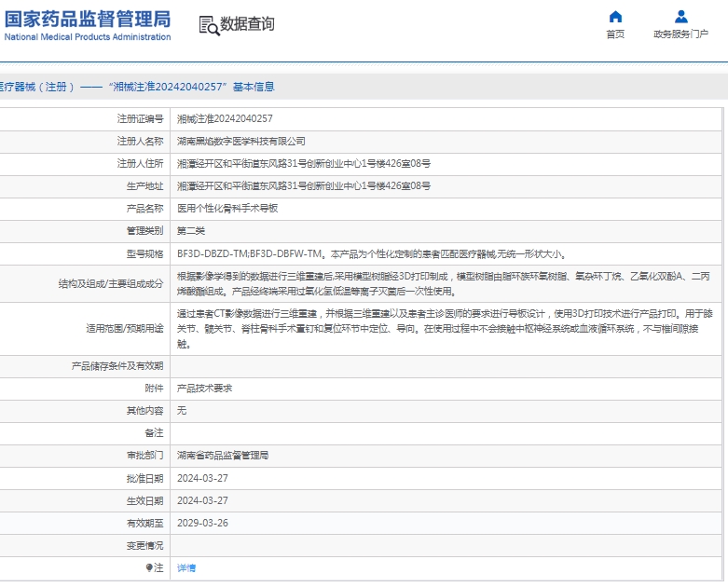The width and height of the screenshot is (728, 587).
Task: Click the 有效期至 label
Action: point(144,523)
